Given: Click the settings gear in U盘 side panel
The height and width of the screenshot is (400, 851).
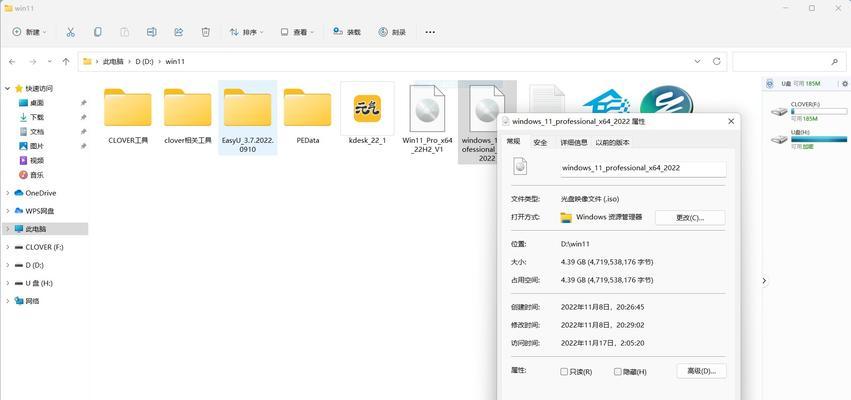Looking at the screenshot, I should (844, 84).
